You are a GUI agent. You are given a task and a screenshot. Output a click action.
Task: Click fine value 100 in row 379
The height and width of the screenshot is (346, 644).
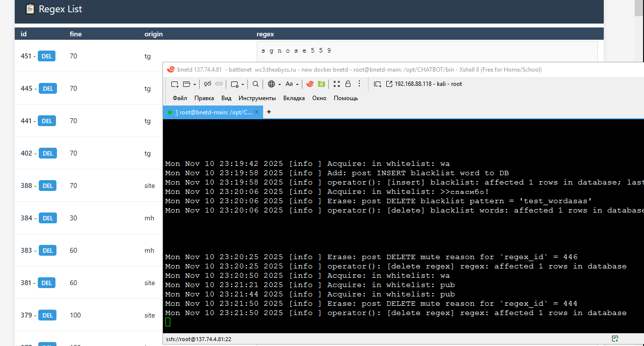tap(75, 315)
